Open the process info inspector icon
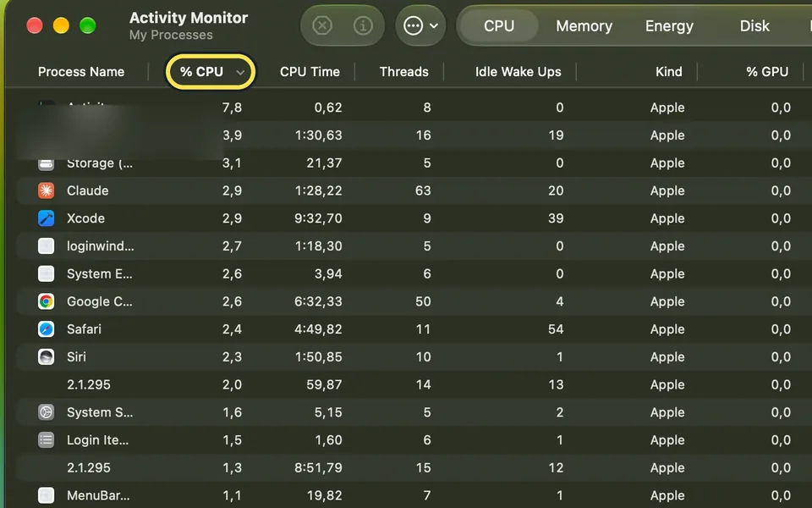 (x=363, y=25)
